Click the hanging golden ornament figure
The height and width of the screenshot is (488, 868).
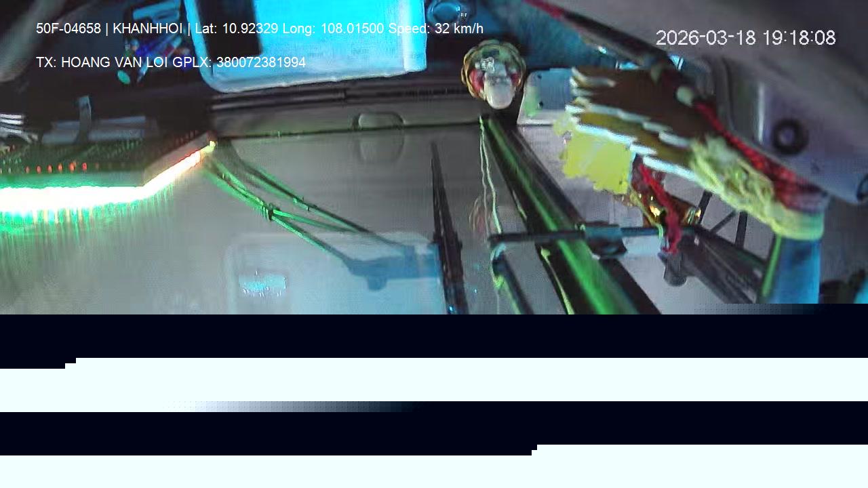493,73
